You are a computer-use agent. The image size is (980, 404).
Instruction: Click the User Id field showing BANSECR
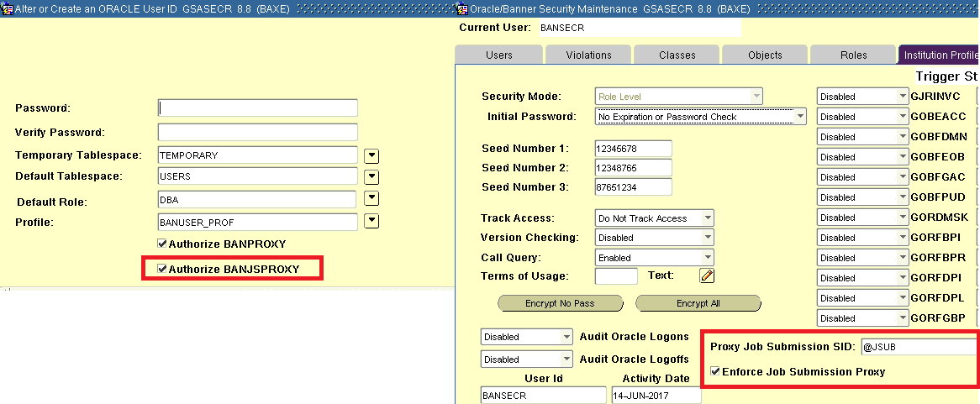[543, 396]
